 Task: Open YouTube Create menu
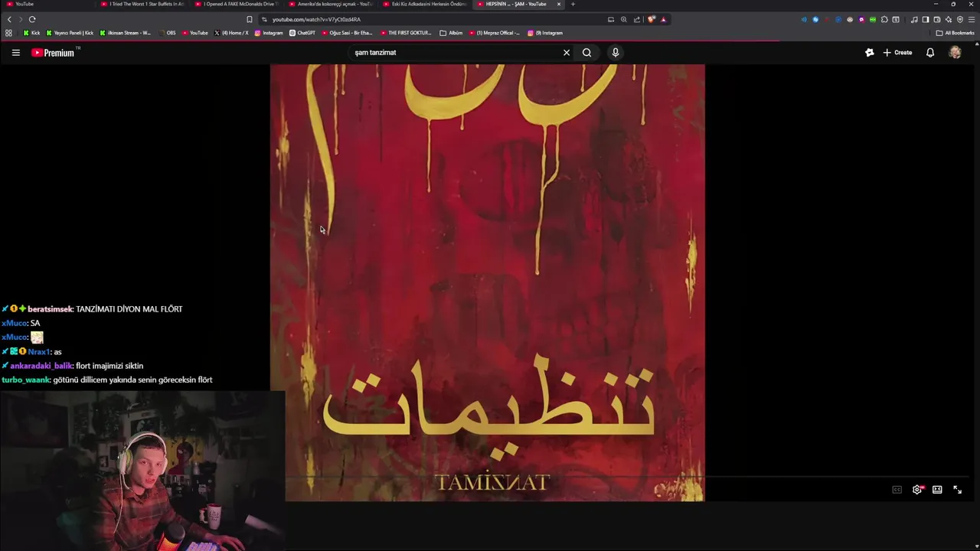pos(897,53)
